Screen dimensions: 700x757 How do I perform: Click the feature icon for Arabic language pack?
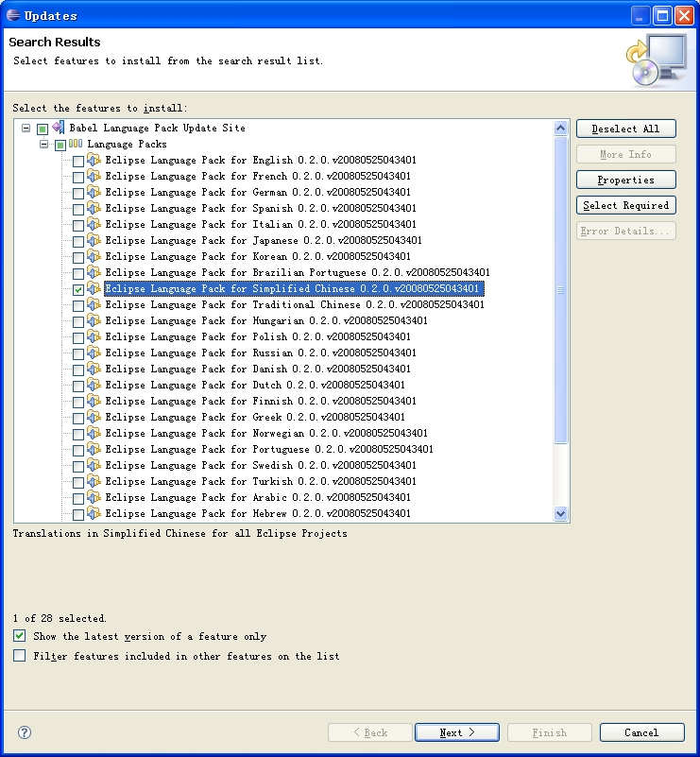94,497
